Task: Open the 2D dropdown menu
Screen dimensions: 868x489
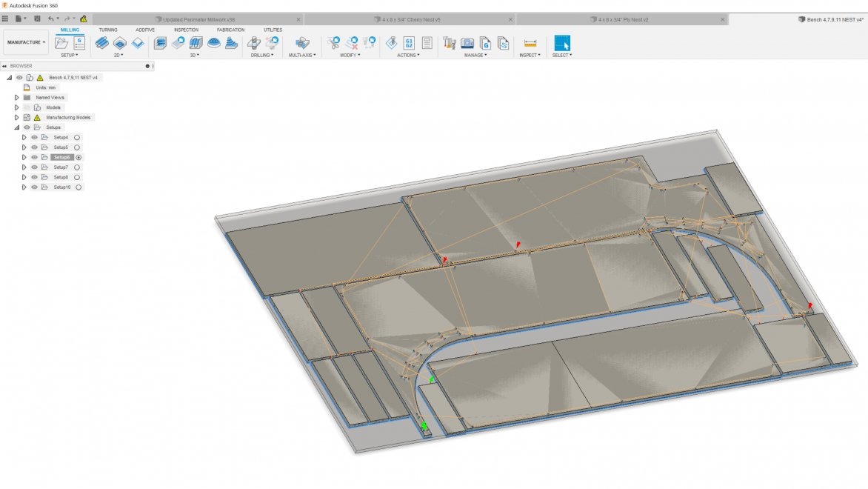Action: pos(118,56)
